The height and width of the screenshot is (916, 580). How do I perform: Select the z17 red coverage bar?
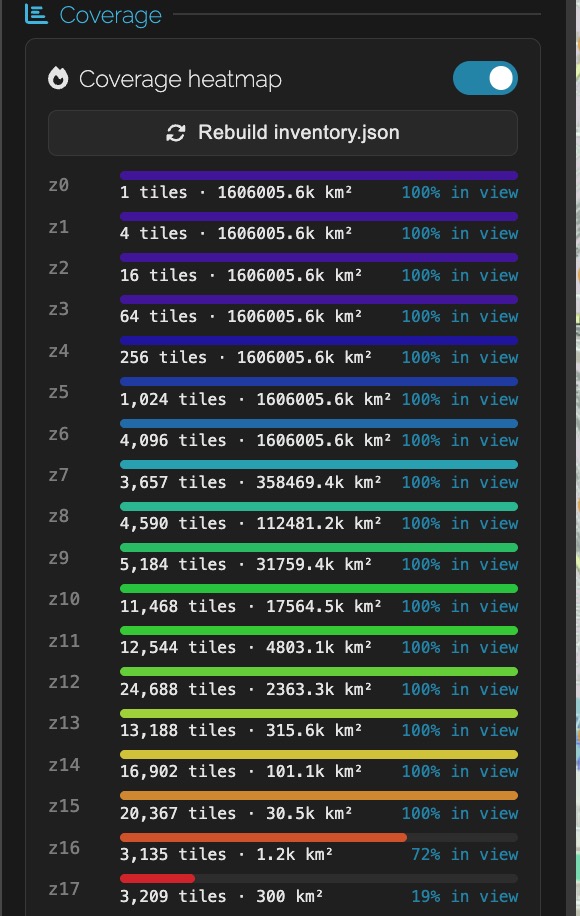pyautogui.click(x=157, y=878)
